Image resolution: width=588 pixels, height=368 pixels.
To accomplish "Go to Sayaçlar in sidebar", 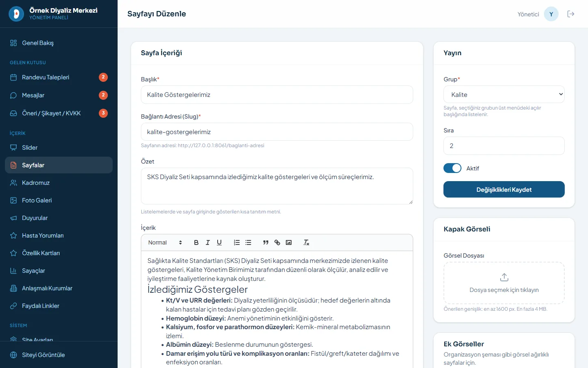I will tap(59, 271).
